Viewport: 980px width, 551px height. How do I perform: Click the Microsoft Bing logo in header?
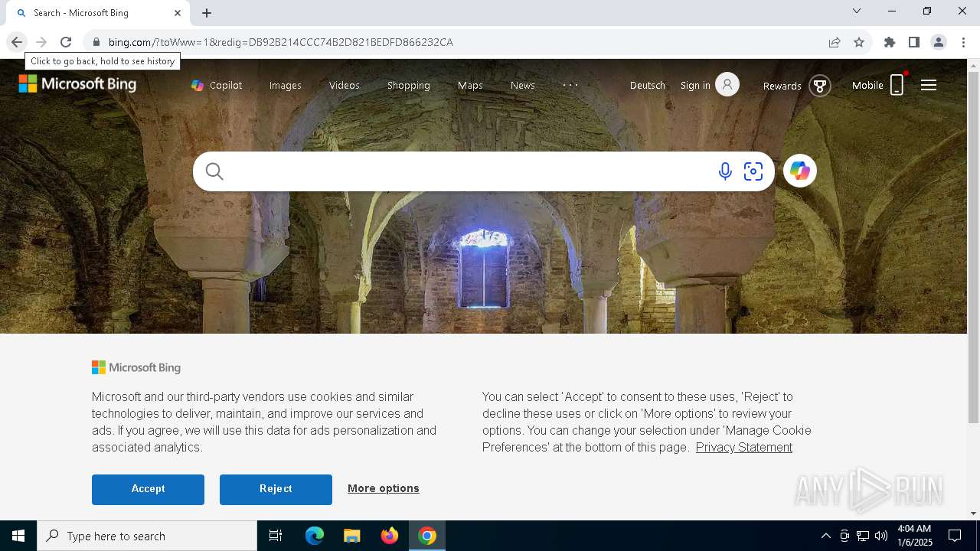click(x=77, y=84)
